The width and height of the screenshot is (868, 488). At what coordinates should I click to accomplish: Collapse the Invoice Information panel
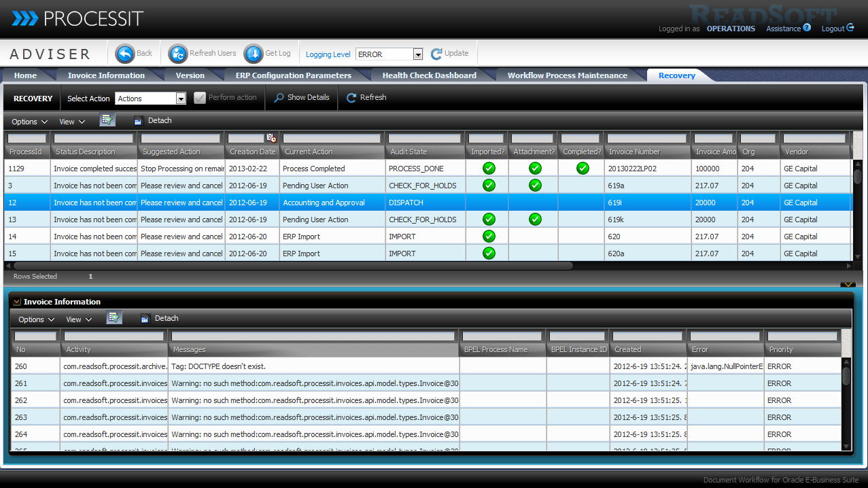click(17, 302)
